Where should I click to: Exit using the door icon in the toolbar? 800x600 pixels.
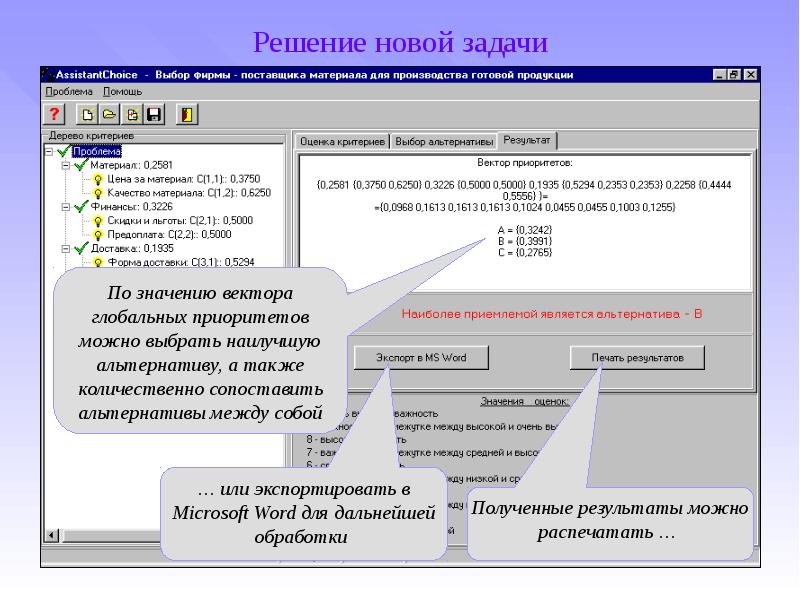pos(187,114)
